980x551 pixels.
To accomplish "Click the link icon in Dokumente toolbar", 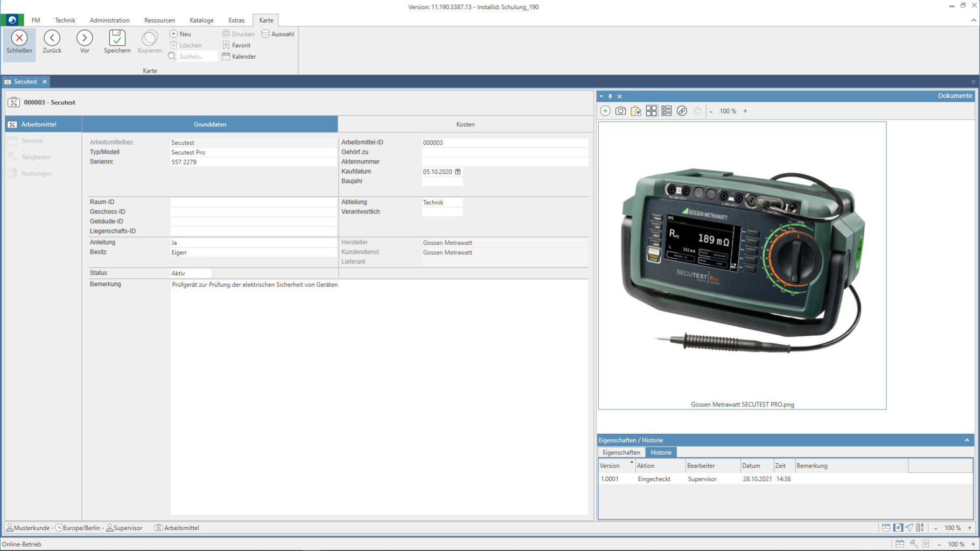I will point(682,111).
